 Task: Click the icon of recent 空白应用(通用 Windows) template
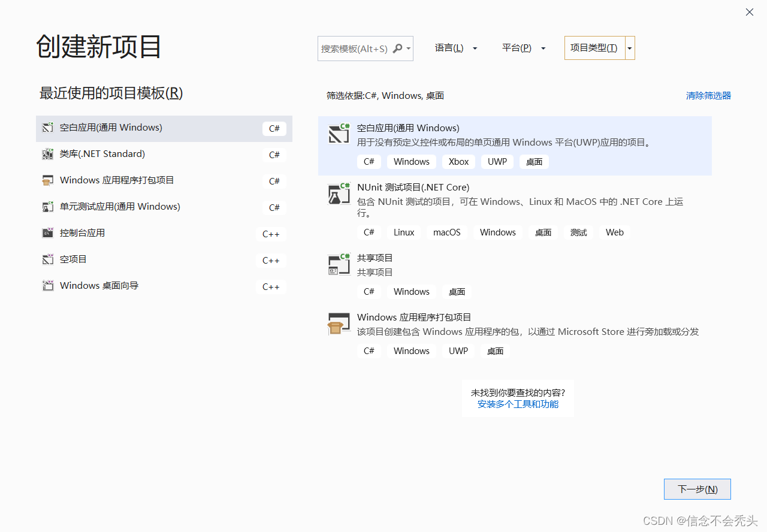[48, 128]
